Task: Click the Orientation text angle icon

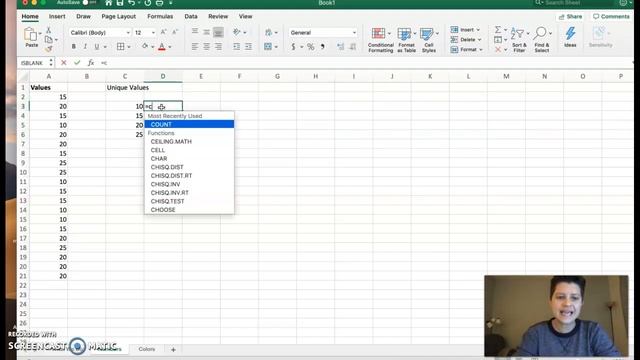Action: click(x=237, y=32)
